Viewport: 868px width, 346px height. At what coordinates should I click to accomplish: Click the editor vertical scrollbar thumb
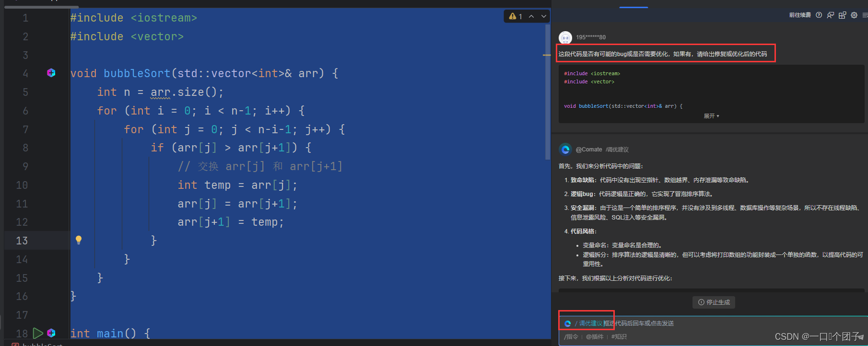548,92
